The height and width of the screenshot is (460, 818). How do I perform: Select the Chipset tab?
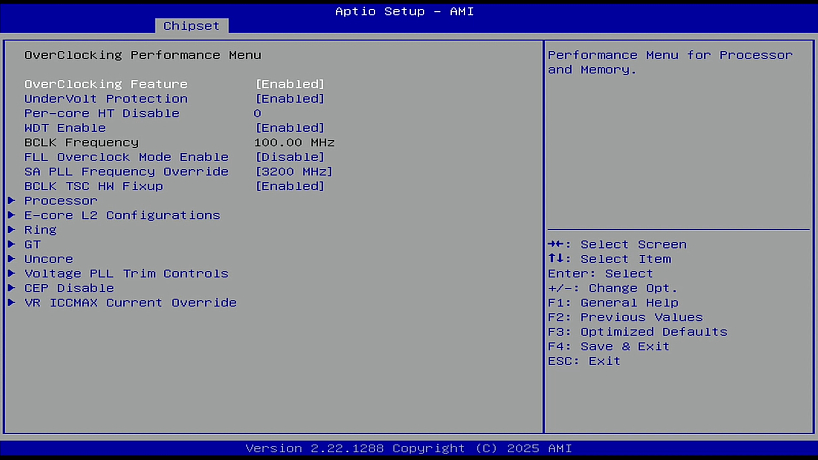click(192, 25)
